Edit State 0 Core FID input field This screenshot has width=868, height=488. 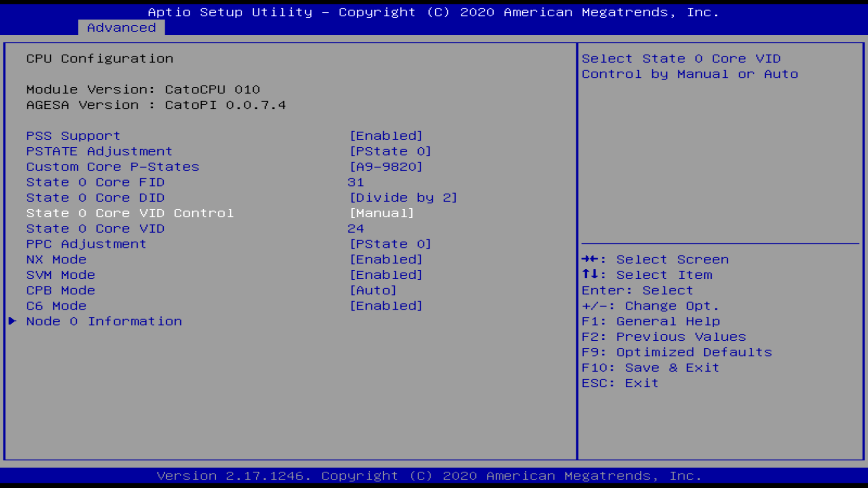point(356,182)
